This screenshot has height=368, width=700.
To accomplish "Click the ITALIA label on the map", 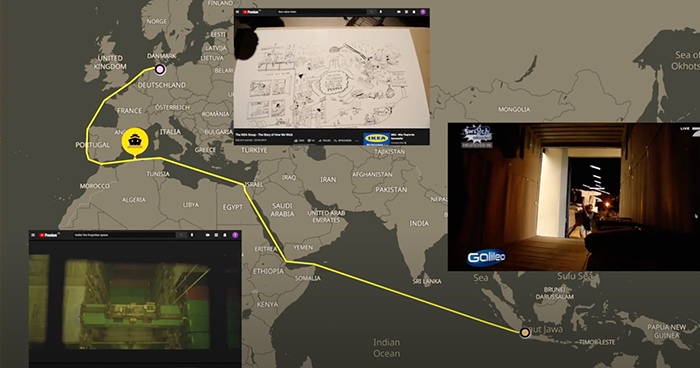I will click(x=170, y=132).
